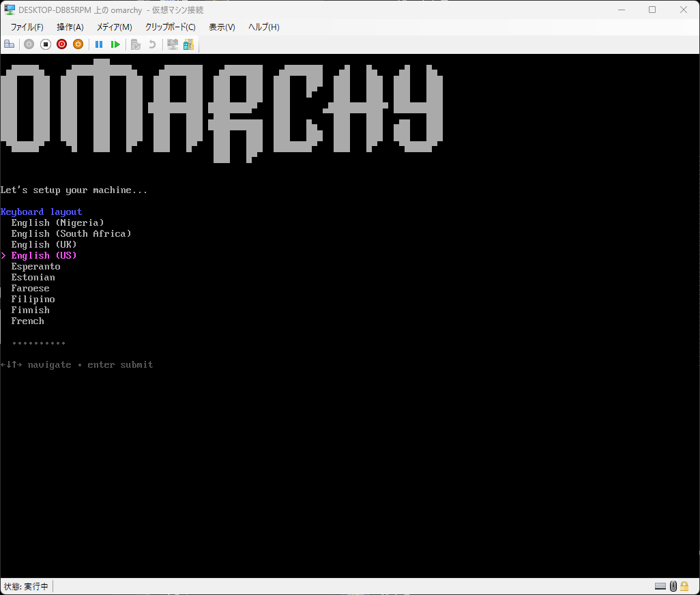The image size is (700, 595).
Task: Maximize the virtual machine connection window
Action: [x=652, y=10]
